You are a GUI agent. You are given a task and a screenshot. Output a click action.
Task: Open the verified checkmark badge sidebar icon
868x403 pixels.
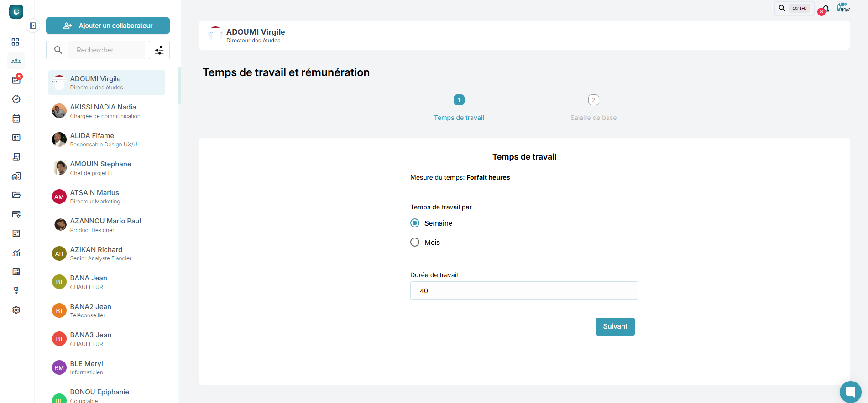tap(16, 99)
